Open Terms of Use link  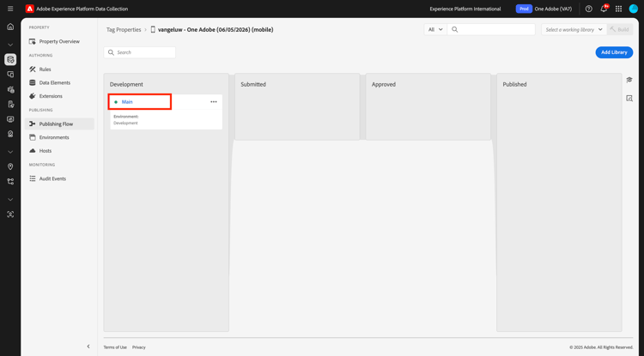[115, 347]
